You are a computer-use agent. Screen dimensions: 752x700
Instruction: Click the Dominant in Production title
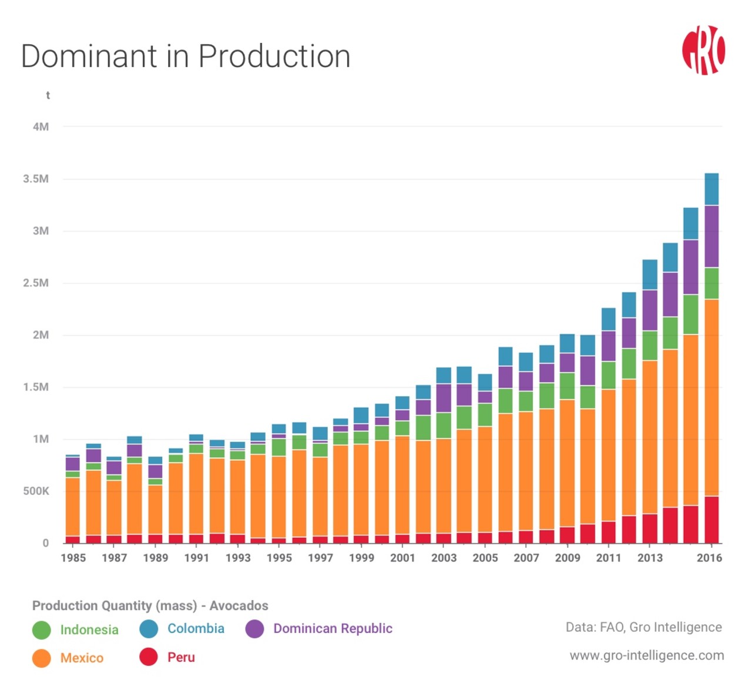point(186,56)
